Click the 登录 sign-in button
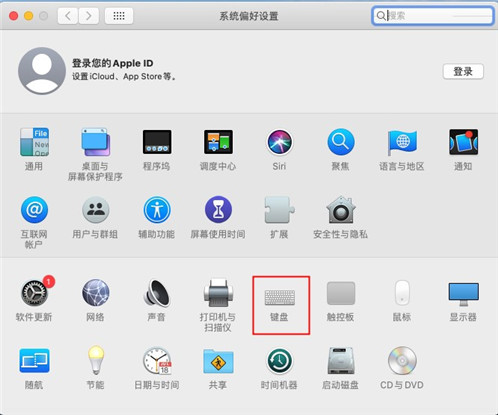This screenshot has width=498, height=415. [x=463, y=71]
